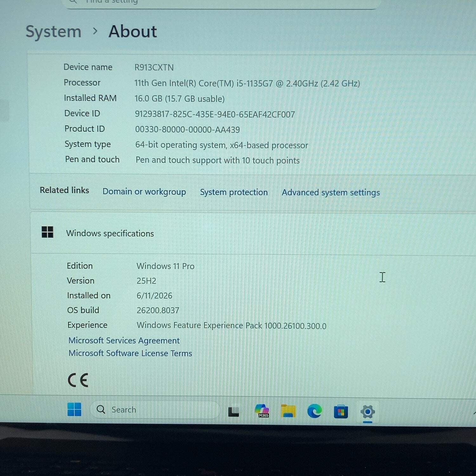The width and height of the screenshot is (476, 476).
Task: Open Domain or workgroup link
Action: point(144,192)
